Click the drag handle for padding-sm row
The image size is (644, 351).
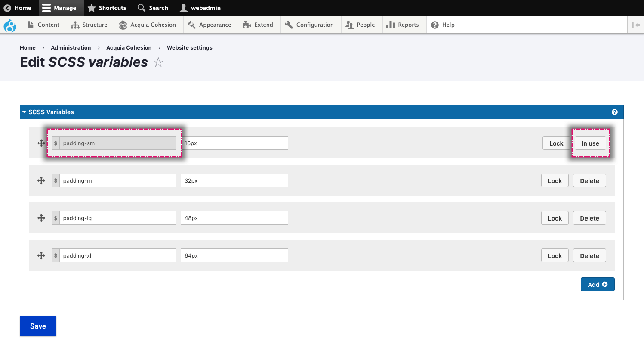point(41,143)
